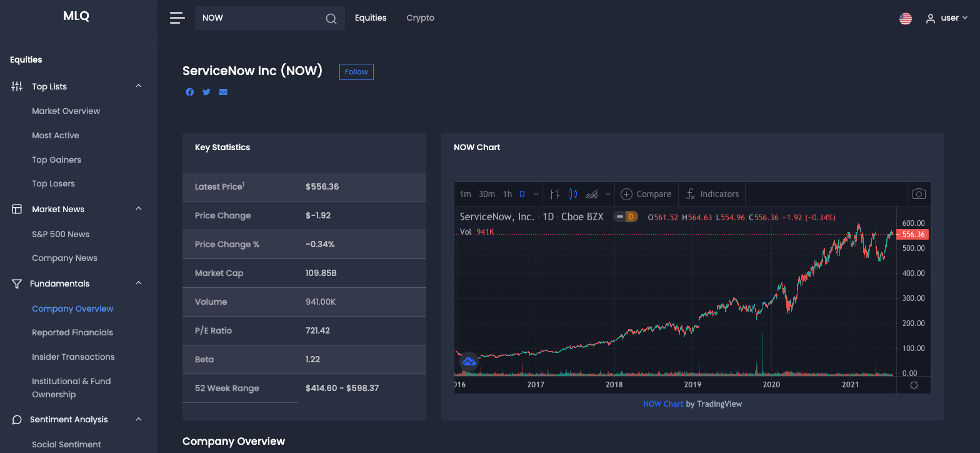Open the Indicators menu
980x453 pixels.
pyautogui.click(x=712, y=194)
